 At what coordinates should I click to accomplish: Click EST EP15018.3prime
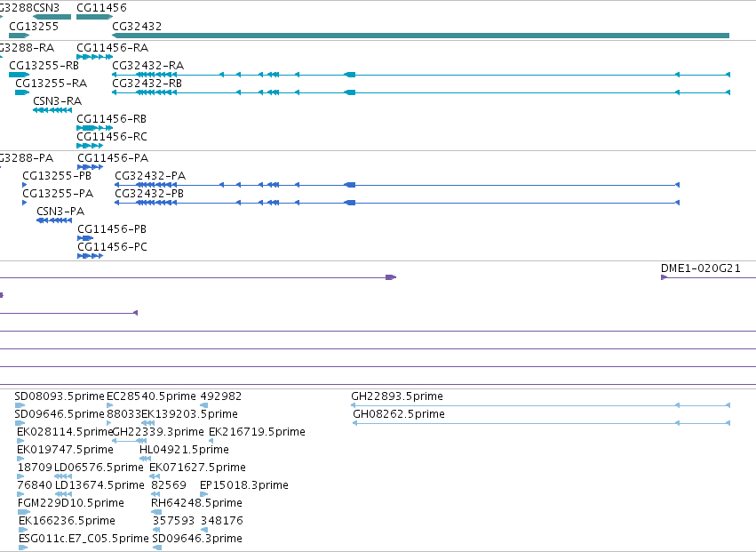tap(204, 494)
